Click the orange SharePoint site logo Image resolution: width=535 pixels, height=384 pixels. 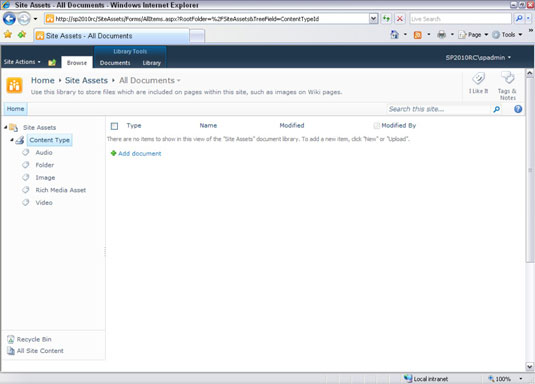coord(14,85)
